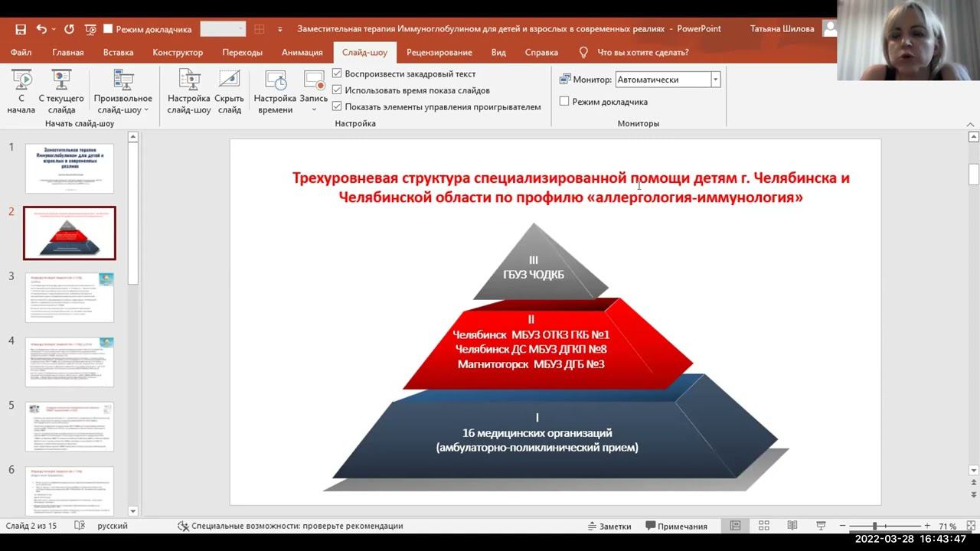Enable presenter view checkbox in Monitors group
Image resolution: width=980 pixels, height=551 pixels.
tap(564, 101)
